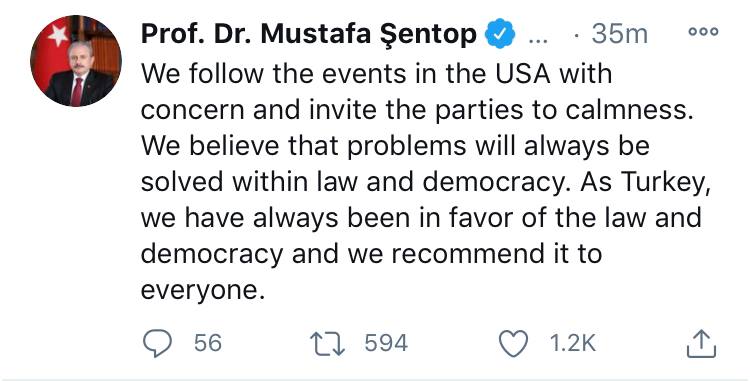The width and height of the screenshot is (750, 381).
Task: Open the tweet via the 35m timestamp
Action: (619, 34)
